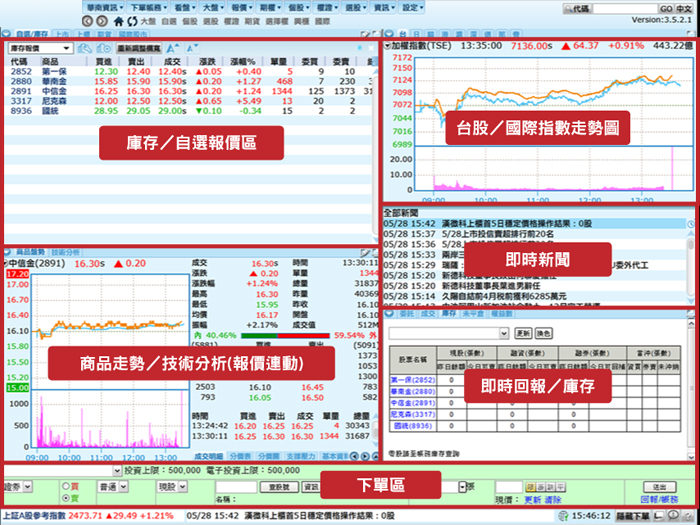700x525 pixels.
Task: Expand the 普通 order type dropdown
Action: [112, 487]
